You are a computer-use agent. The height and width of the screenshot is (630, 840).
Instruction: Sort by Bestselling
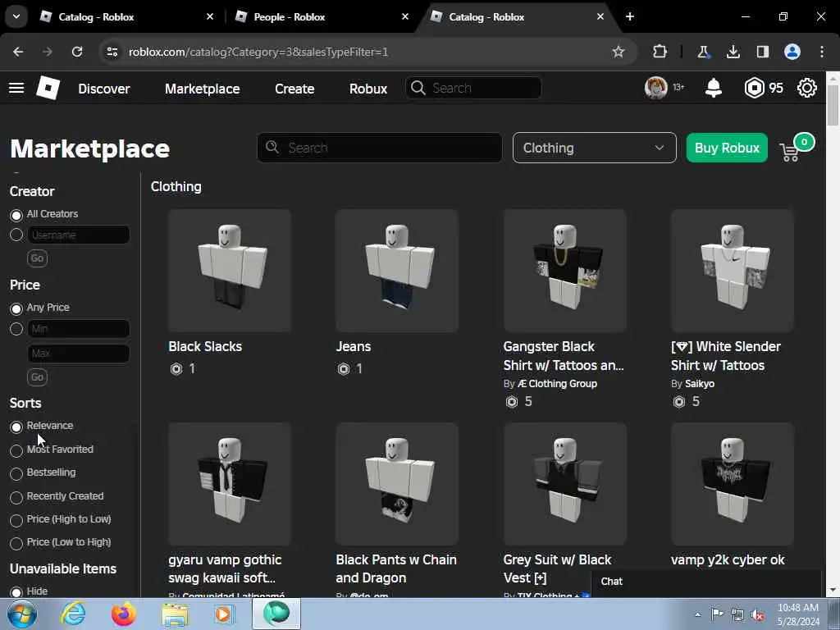[16, 473]
